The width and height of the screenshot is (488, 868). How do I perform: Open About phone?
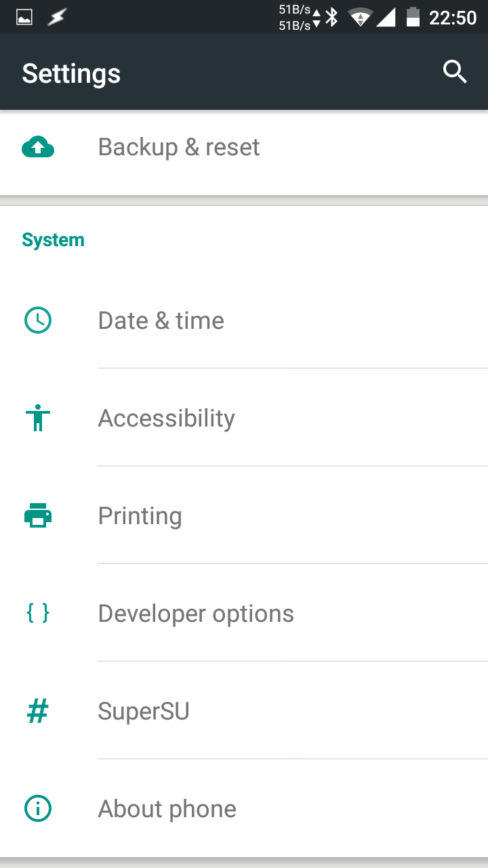point(167,808)
